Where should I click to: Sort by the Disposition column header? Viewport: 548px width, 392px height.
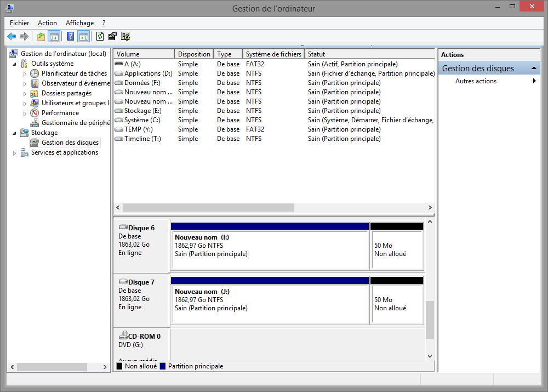tap(194, 54)
